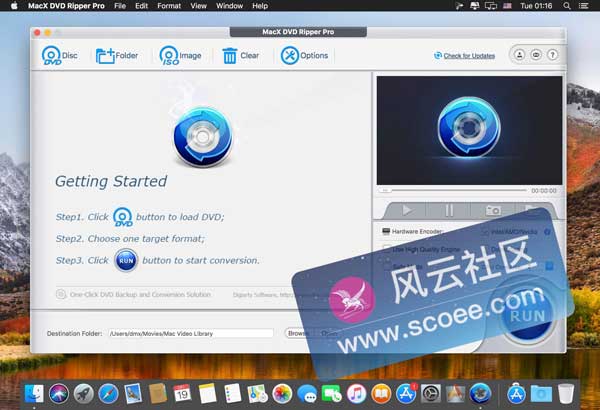Viewport: 600px width, 410px height.
Task: Click the video preview window
Action: point(470,131)
